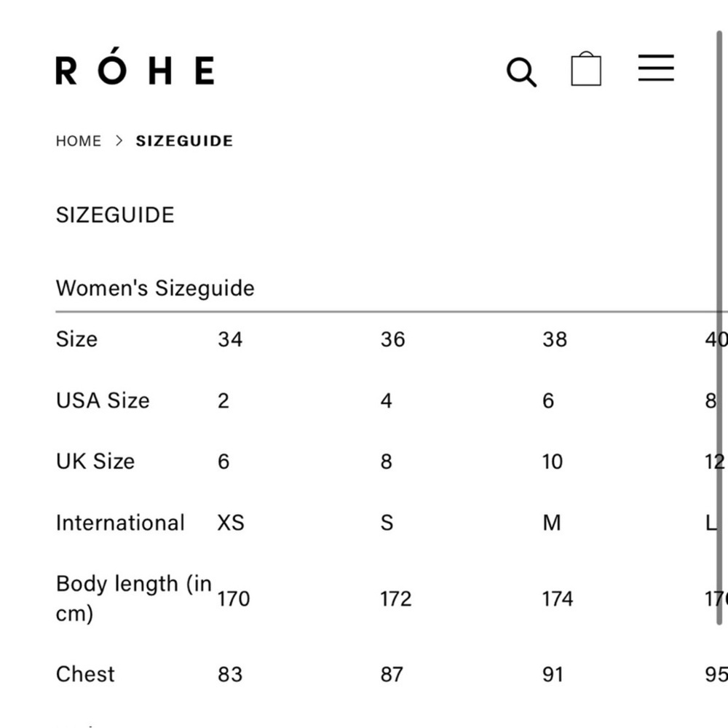Click the Body length row label

click(x=134, y=598)
